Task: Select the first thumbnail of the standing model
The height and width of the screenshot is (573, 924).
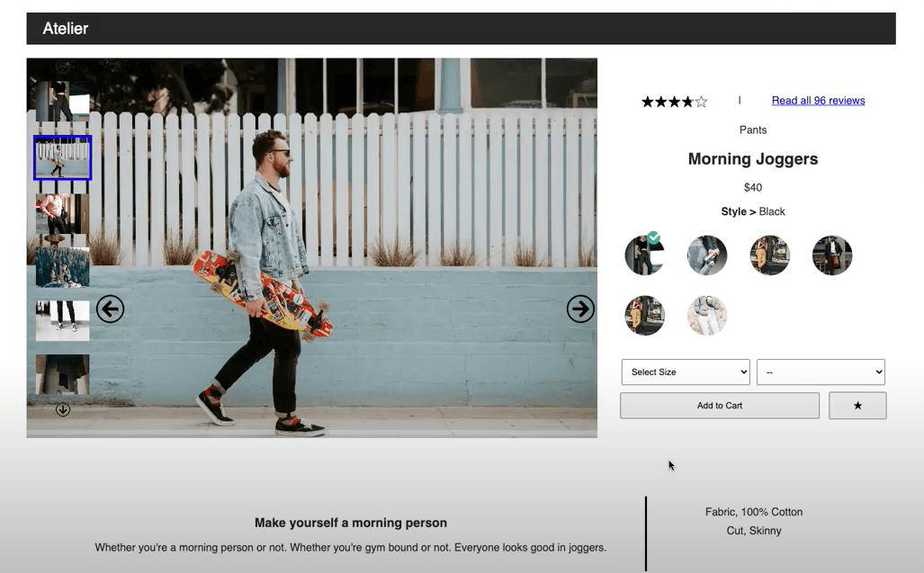Action: tap(62, 101)
